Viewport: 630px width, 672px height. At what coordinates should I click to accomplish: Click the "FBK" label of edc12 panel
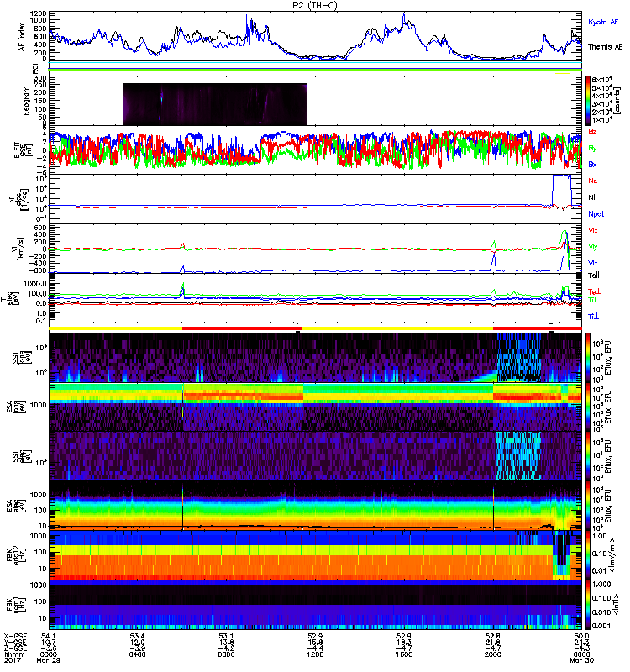(x=9, y=555)
